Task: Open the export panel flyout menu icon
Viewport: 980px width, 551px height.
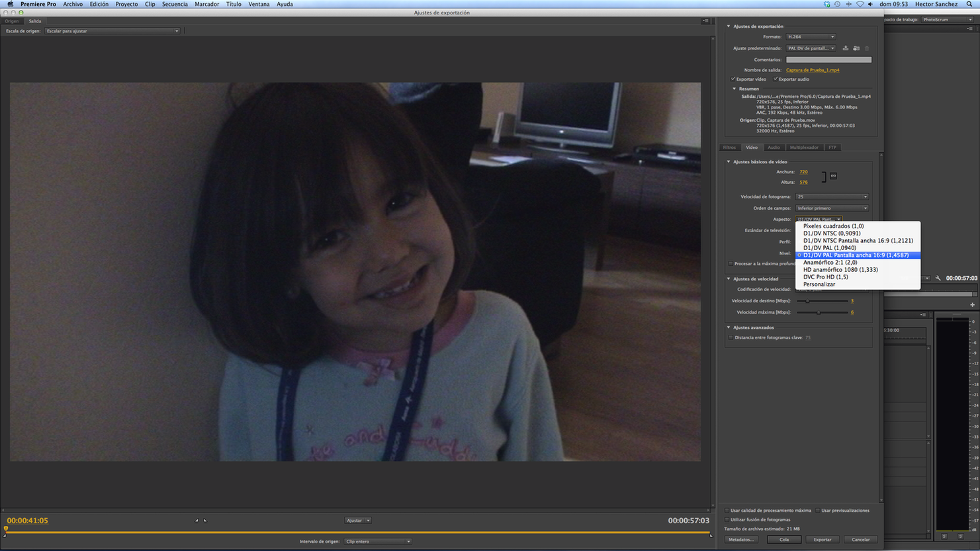Action: tap(705, 21)
